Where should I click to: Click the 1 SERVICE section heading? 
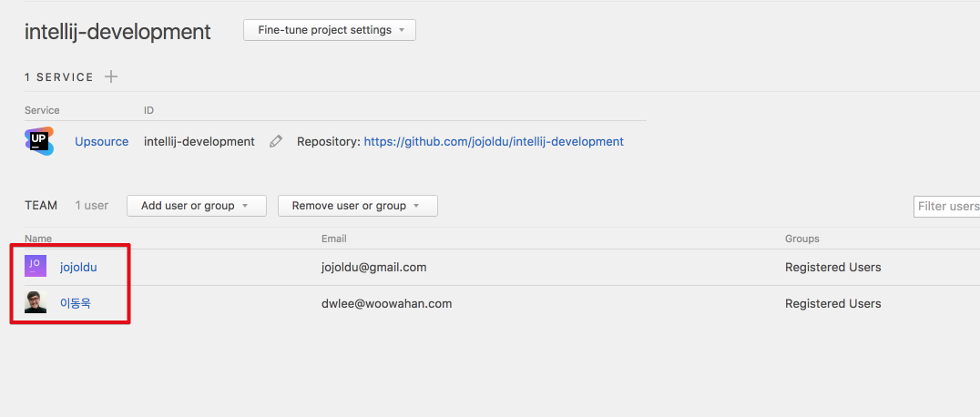click(x=59, y=77)
